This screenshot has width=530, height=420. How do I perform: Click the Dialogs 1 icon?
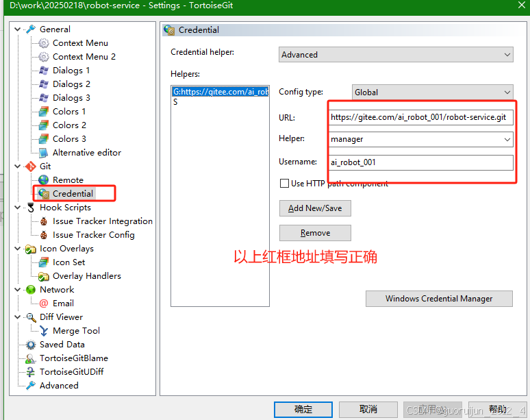coord(44,71)
